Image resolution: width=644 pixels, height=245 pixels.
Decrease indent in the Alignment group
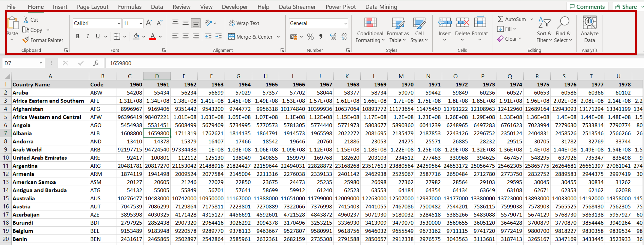208,37
